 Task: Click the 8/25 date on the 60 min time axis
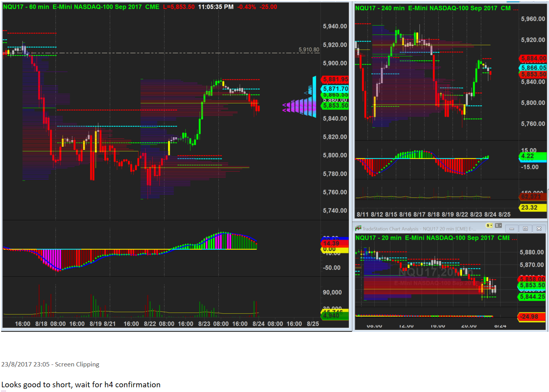click(x=313, y=324)
